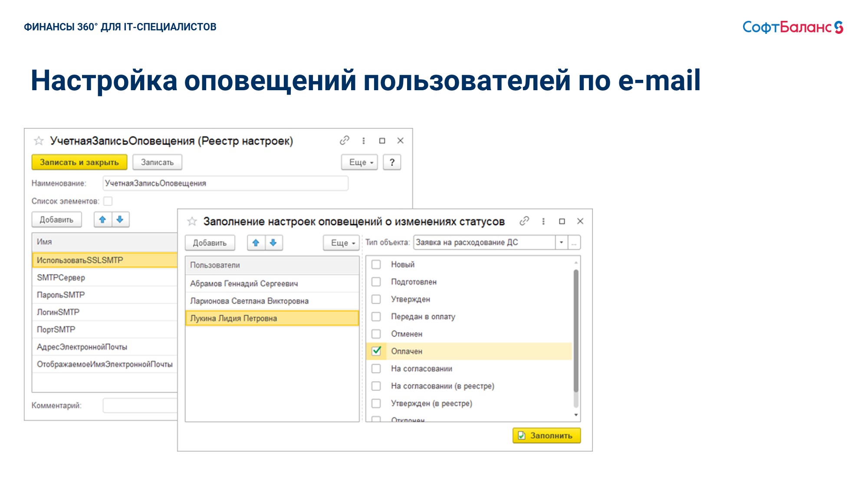This screenshot has width=868, height=488.
Task: Check Утвержден (в реестре) status
Action: tap(376, 403)
